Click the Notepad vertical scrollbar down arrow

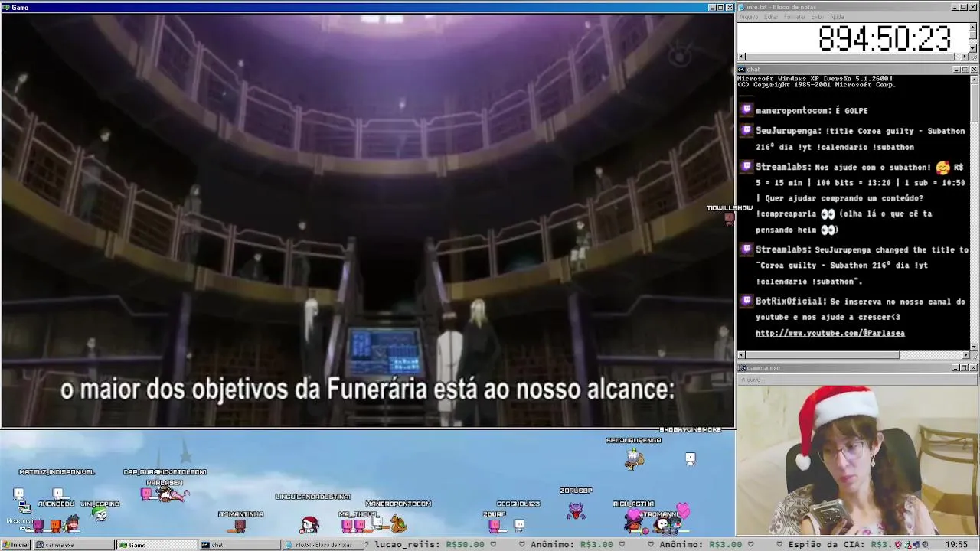[974, 48]
